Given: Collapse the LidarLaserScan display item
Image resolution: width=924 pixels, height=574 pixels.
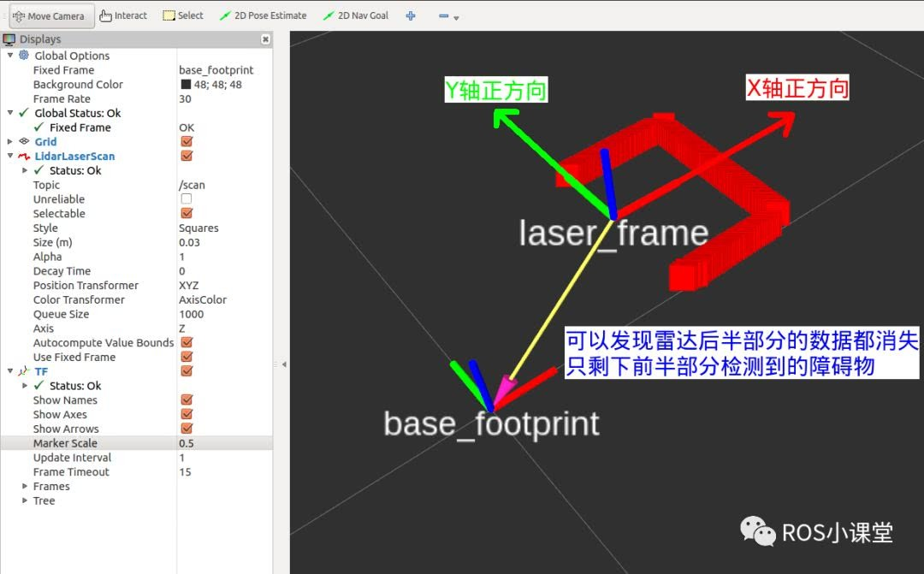Looking at the screenshot, I should point(10,156).
